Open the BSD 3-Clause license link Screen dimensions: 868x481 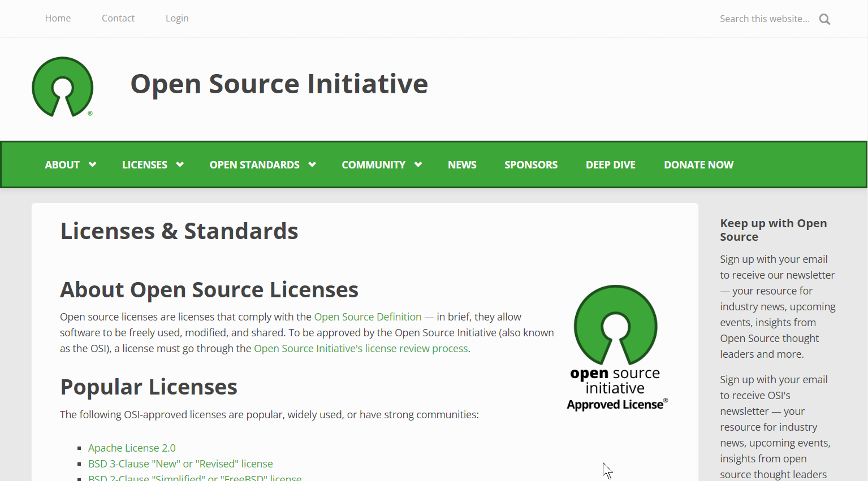180,463
